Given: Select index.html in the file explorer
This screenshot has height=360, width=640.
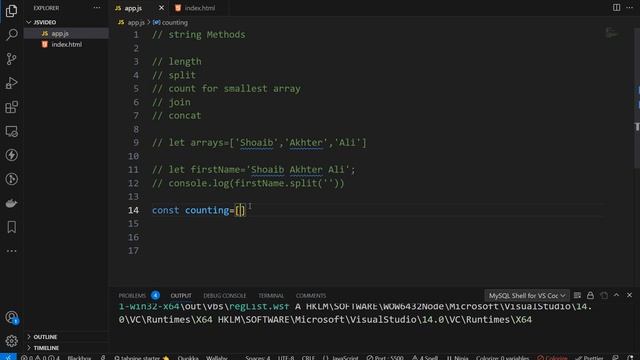Looking at the screenshot, I should click(66, 44).
